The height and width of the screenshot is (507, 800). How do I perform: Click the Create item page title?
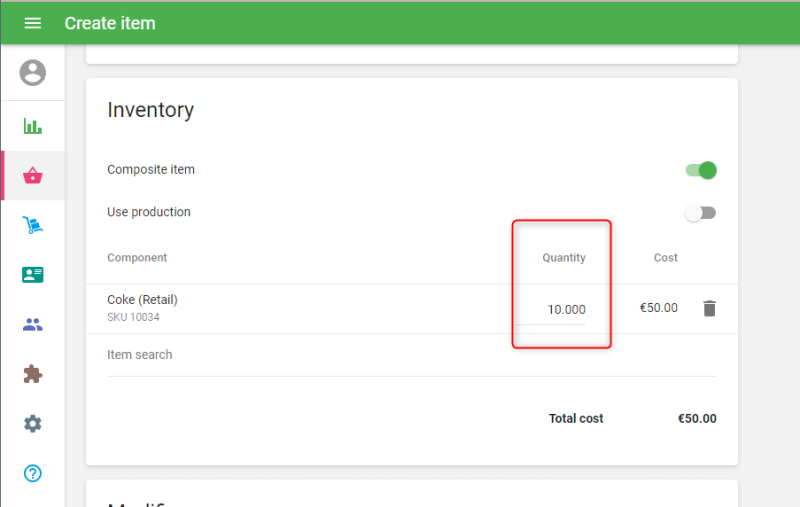click(x=110, y=23)
